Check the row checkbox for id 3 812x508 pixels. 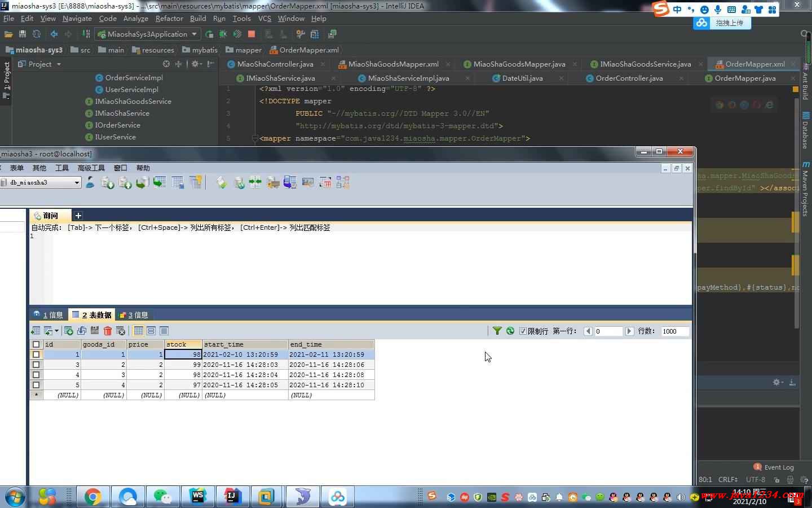(36, 365)
